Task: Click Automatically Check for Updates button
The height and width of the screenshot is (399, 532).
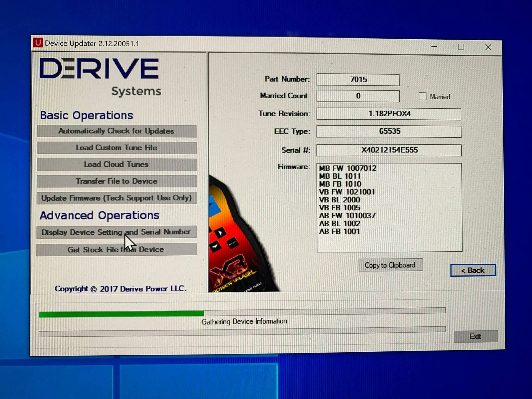Action: (x=116, y=131)
